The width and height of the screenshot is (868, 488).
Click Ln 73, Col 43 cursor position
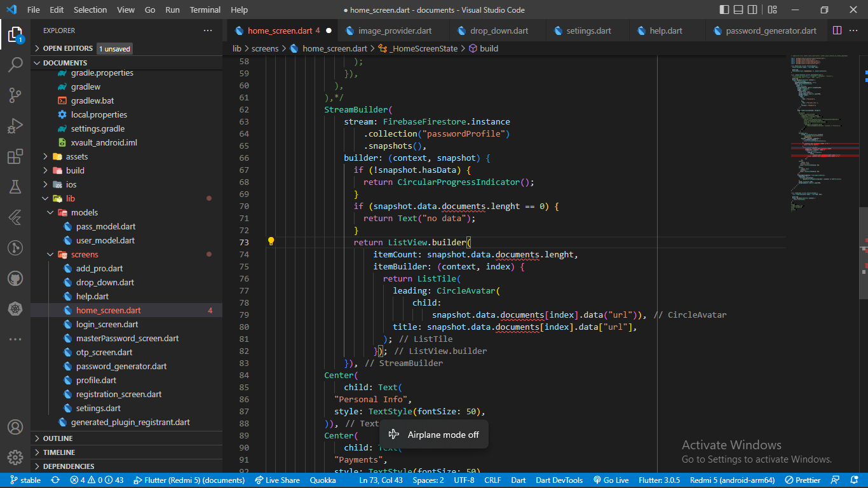(381, 480)
